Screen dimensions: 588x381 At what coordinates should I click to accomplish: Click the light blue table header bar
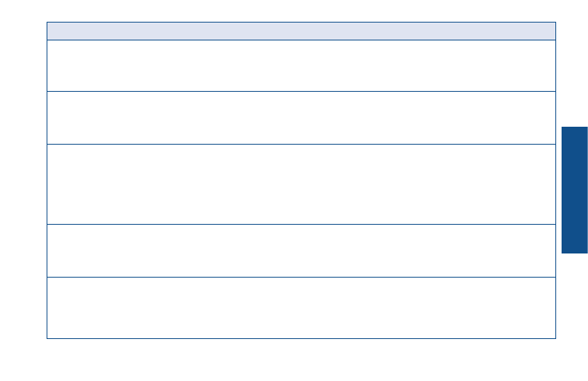pyautogui.click(x=301, y=31)
